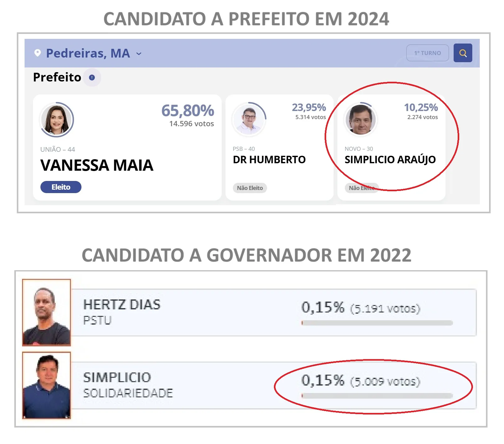This screenshot has height=444, width=504.
Task: Click Simplicio Araújo's candidate photo
Action: (x=361, y=119)
